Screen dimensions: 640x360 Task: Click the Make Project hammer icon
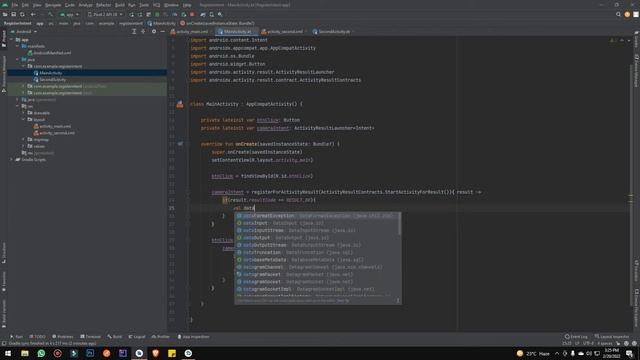pyautogui.click(x=51, y=14)
